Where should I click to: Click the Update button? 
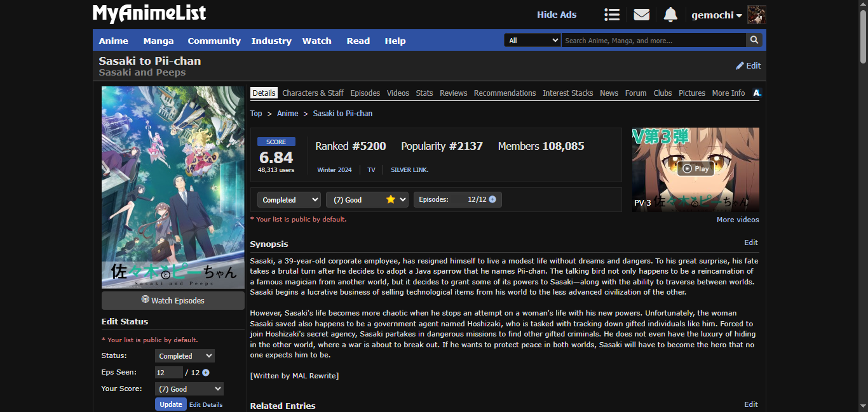171,404
